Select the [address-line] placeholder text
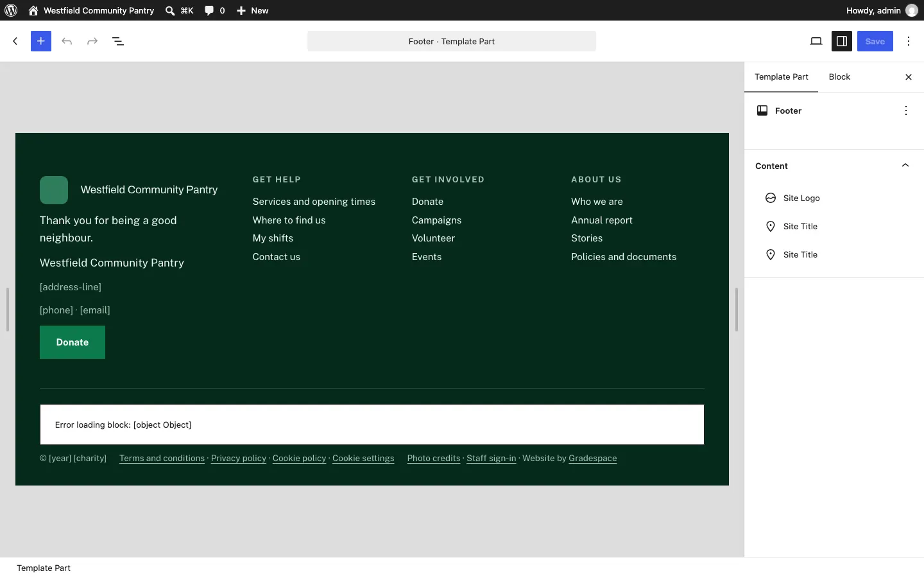 tap(71, 287)
